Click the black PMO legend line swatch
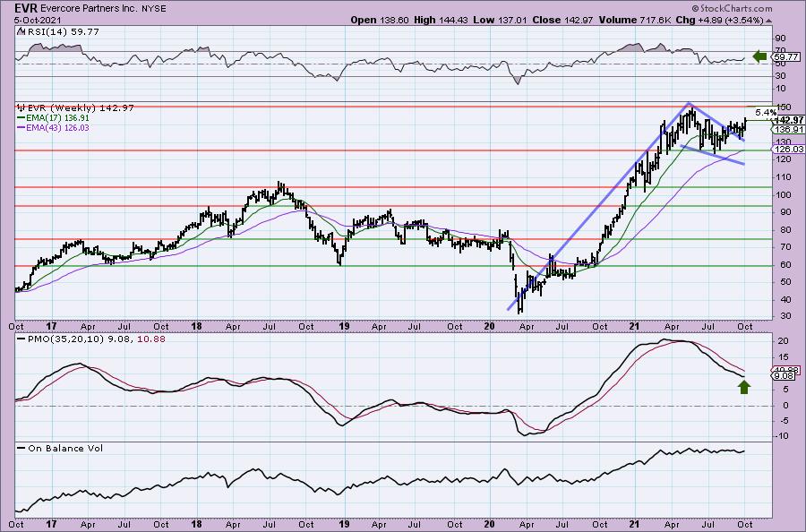 point(21,339)
